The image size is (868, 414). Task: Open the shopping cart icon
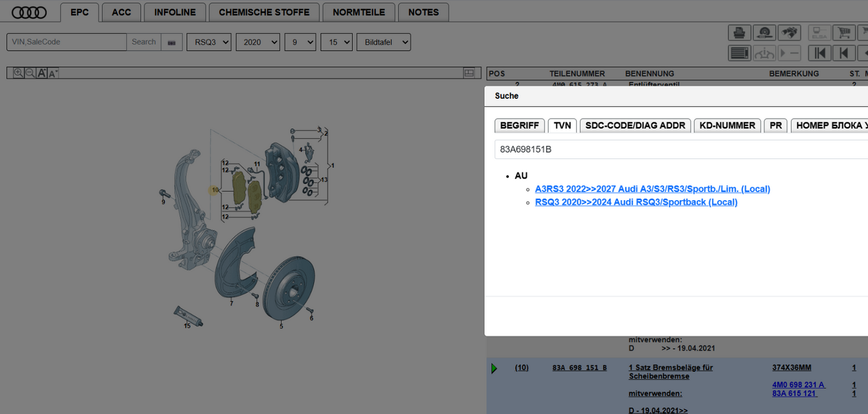click(844, 33)
